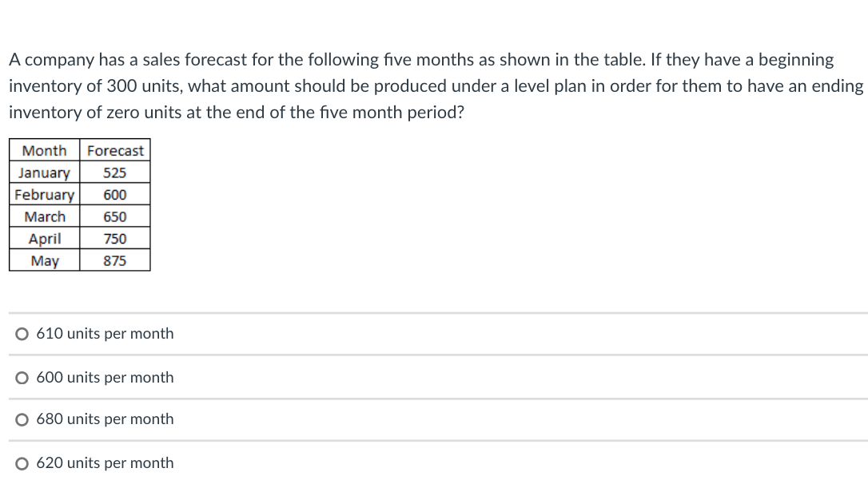Select the 600 units per month radio button
The height and width of the screenshot is (484, 868).
click(22, 377)
